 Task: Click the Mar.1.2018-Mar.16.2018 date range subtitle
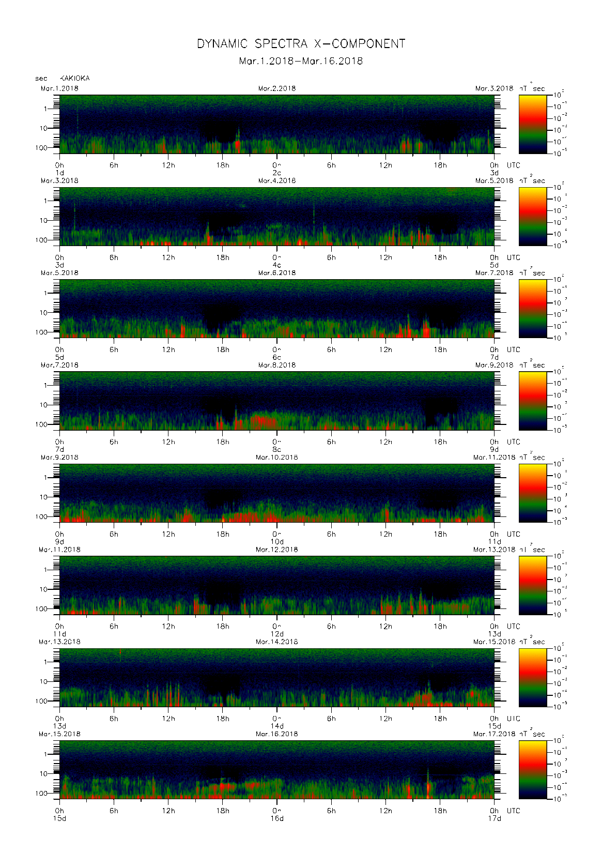coord(301,61)
